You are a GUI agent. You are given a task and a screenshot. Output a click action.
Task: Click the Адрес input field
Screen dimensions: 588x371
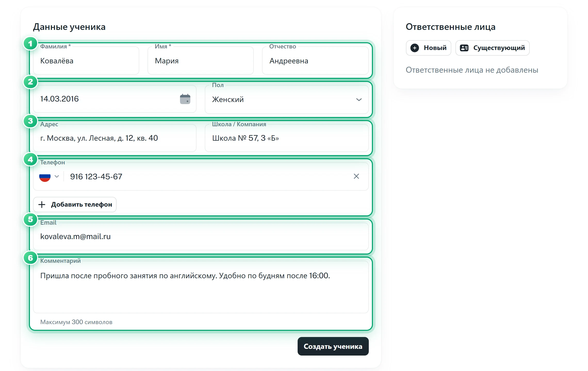[115, 138]
